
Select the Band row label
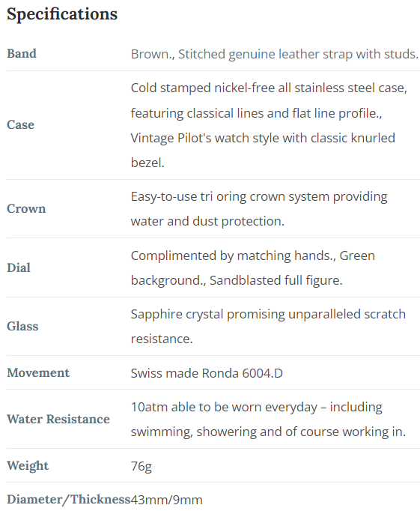pyautogui.click(x=22, y=53)
